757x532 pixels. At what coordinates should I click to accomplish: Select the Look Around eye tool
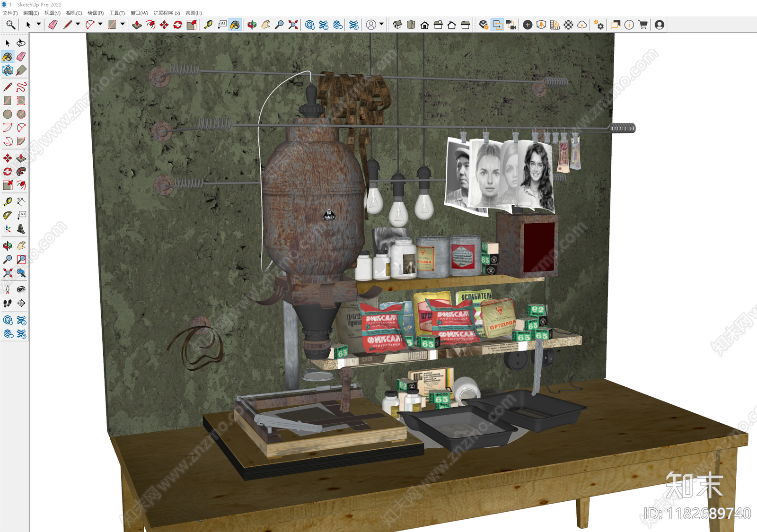21,289
